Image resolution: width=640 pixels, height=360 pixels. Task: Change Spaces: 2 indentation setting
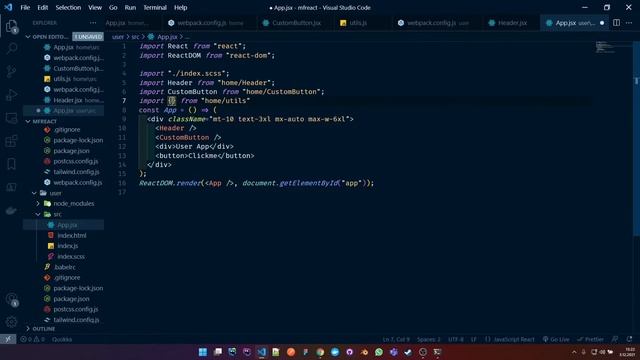pos(429,339)
